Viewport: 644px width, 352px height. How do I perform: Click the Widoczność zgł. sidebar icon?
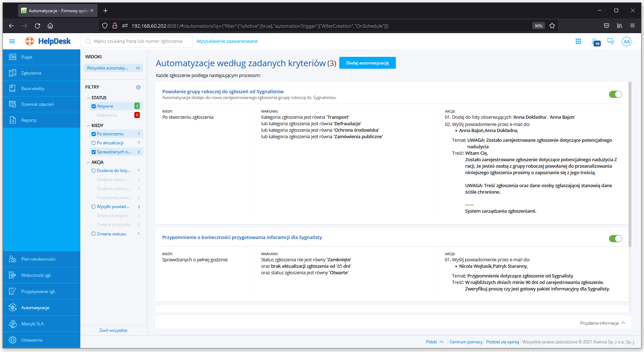point(13,275)
